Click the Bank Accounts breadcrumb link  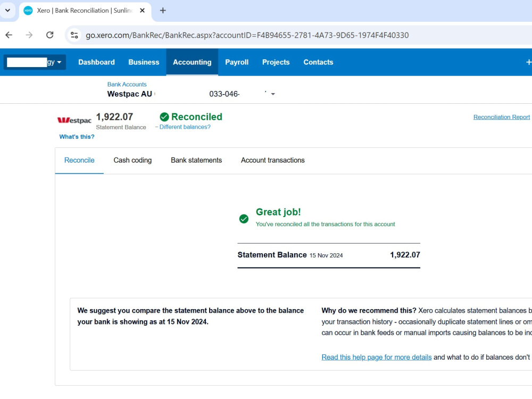tap(127, 84)
